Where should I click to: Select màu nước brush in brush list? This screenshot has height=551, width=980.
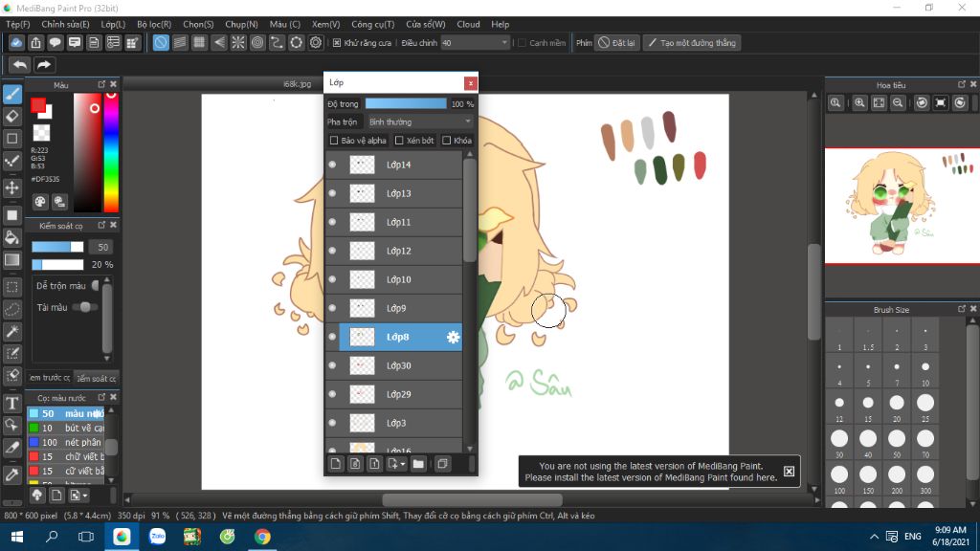(x=66, y=413)
